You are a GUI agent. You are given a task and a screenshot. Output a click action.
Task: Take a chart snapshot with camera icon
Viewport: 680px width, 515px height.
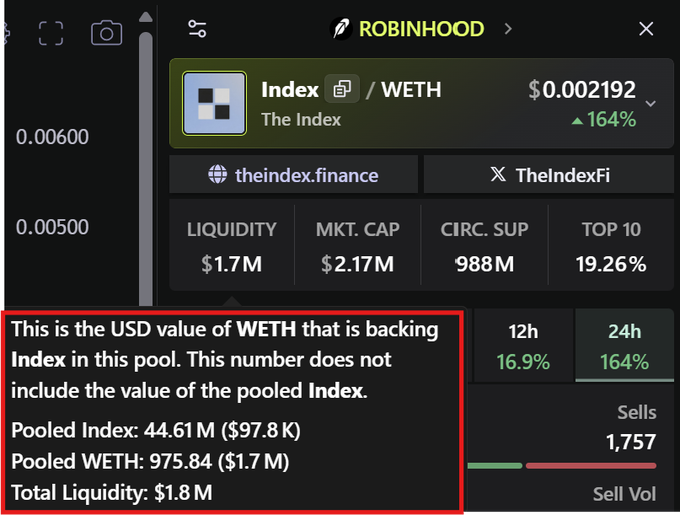click(106, 33)
